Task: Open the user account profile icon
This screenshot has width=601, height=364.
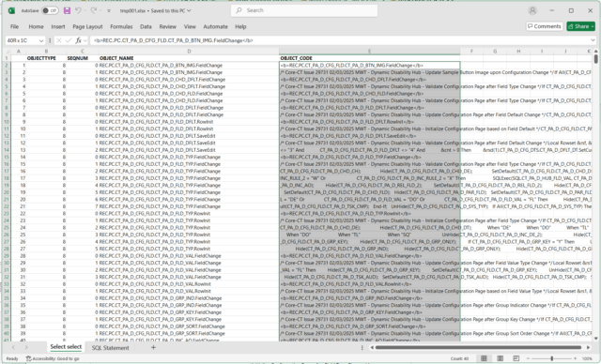Action: (532, 10)
